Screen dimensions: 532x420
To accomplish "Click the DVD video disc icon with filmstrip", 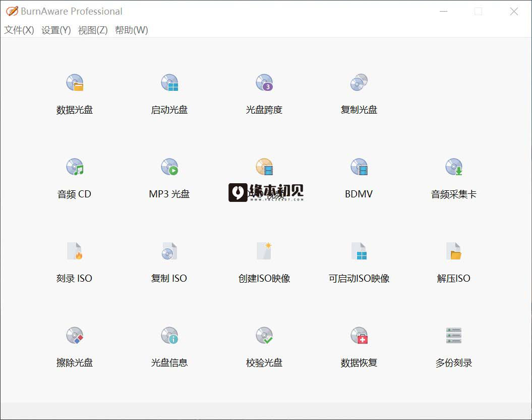I will coord(264,167).
